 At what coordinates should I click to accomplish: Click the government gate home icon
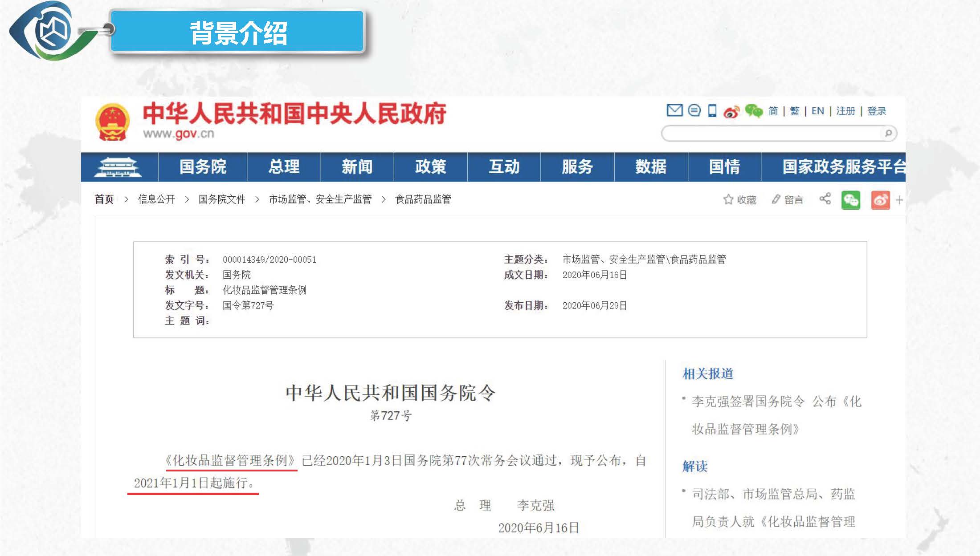118,167
